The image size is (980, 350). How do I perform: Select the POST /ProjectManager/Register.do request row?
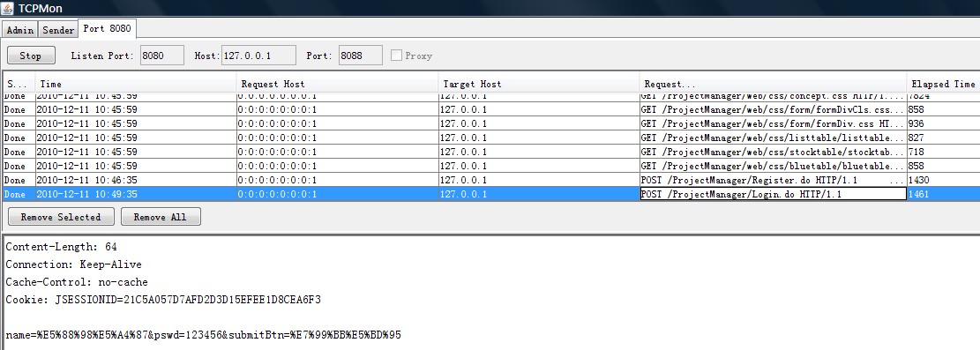point(490,180)
